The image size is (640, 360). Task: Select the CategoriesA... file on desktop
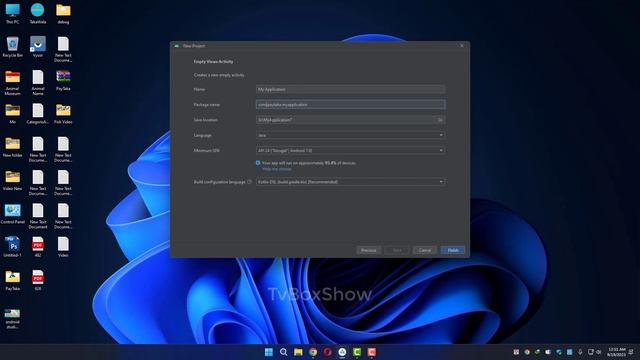38,114
